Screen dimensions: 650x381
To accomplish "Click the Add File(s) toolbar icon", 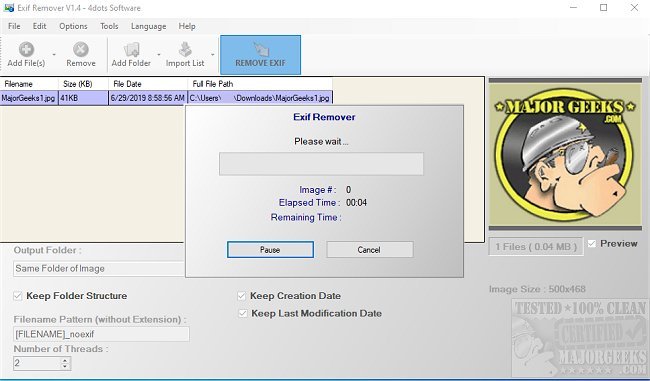I will [26, 50].
